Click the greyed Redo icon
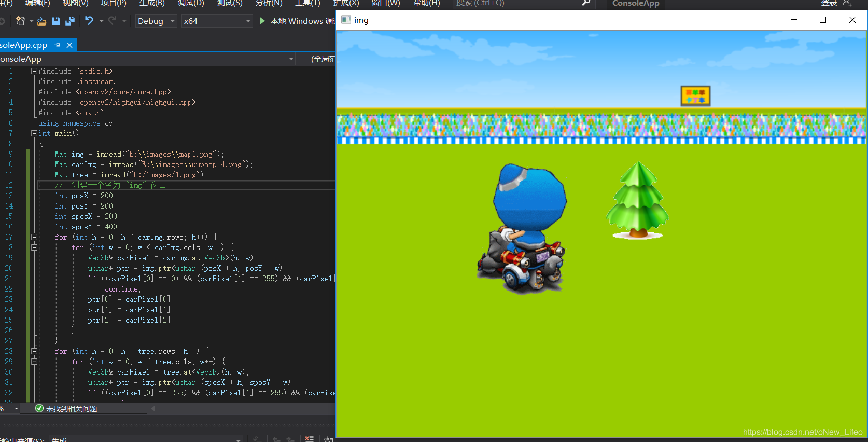 click(x=112, y=21)
